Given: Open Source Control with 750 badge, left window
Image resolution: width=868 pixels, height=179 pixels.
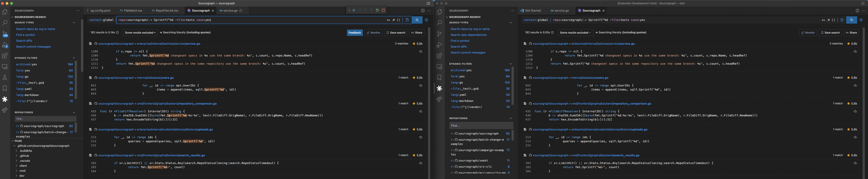Looking at the screenshot, I should (5, 34).
